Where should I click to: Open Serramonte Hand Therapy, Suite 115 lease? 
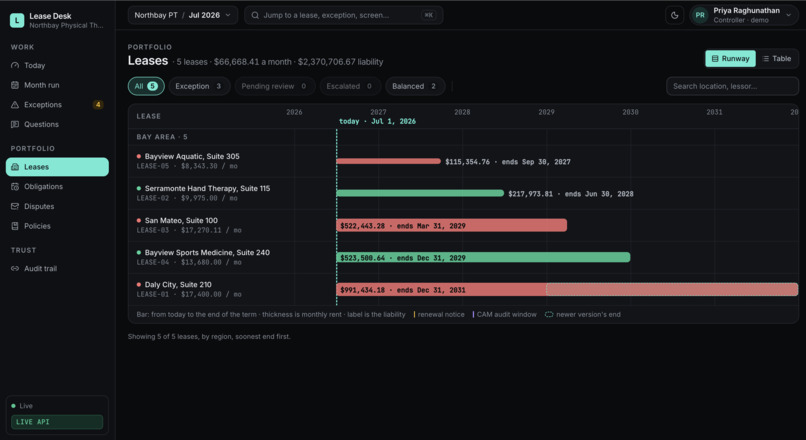207,188
